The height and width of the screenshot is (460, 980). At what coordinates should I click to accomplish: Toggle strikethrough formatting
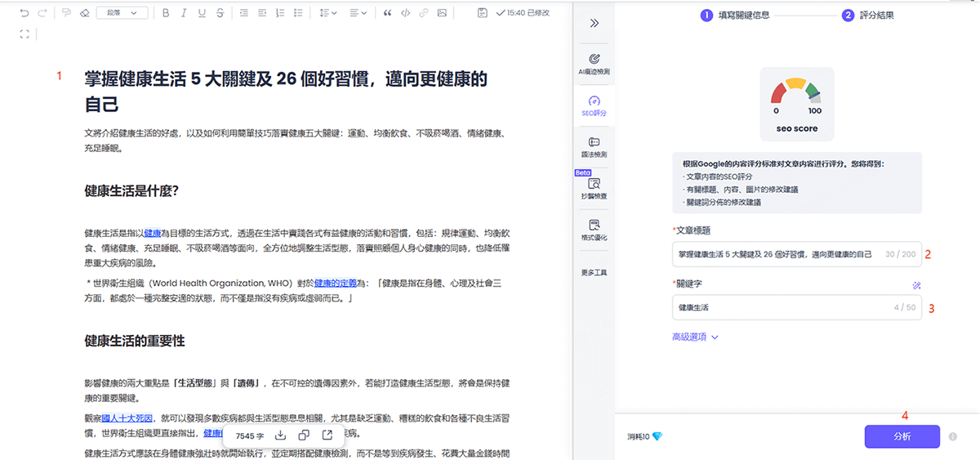point(220,13)
